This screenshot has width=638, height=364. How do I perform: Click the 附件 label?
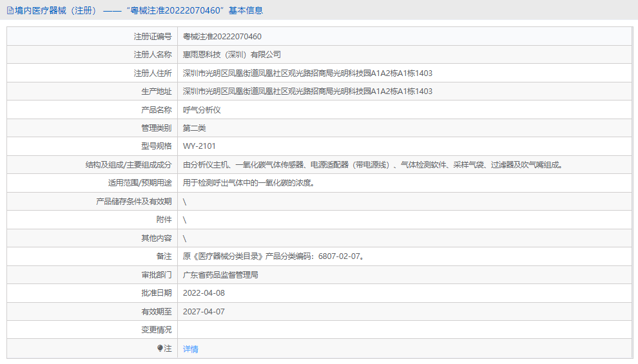(164, 220)
